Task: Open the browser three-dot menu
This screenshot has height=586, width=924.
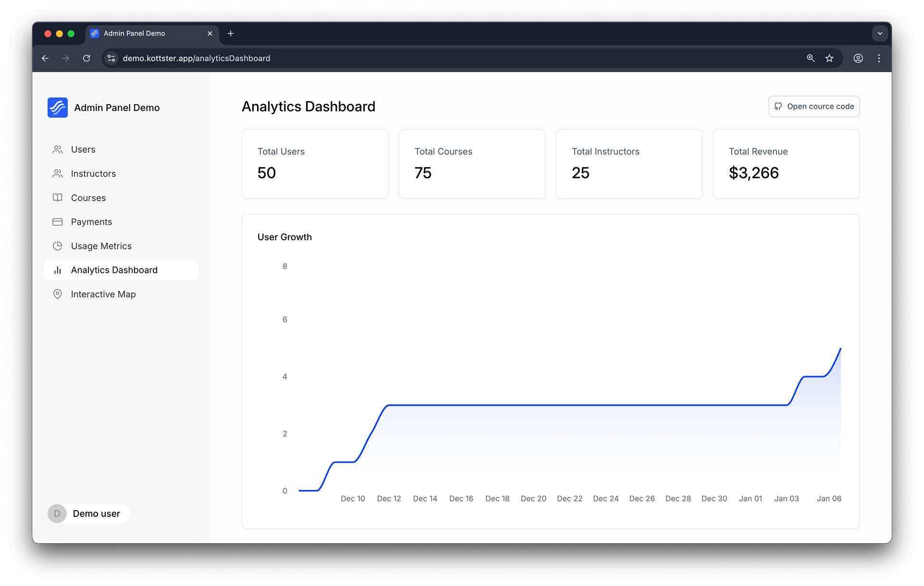Action: (879, 58)
